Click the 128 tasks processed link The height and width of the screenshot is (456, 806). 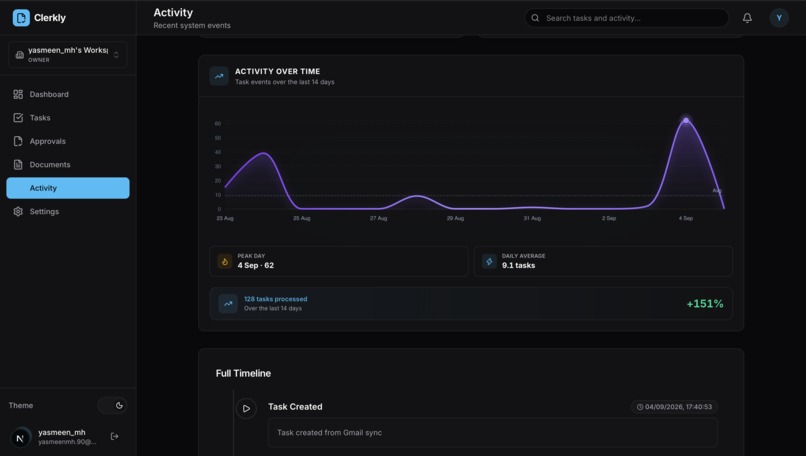[x=276, y=299]
